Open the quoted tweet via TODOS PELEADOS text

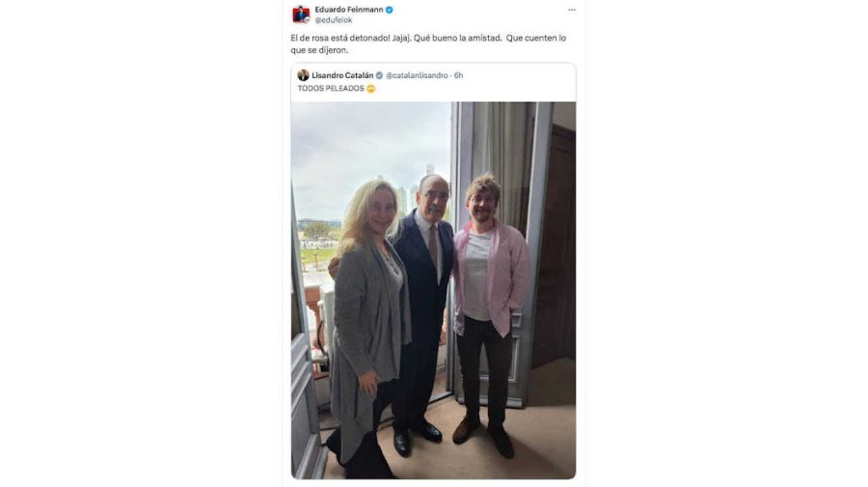click(331, 89)
